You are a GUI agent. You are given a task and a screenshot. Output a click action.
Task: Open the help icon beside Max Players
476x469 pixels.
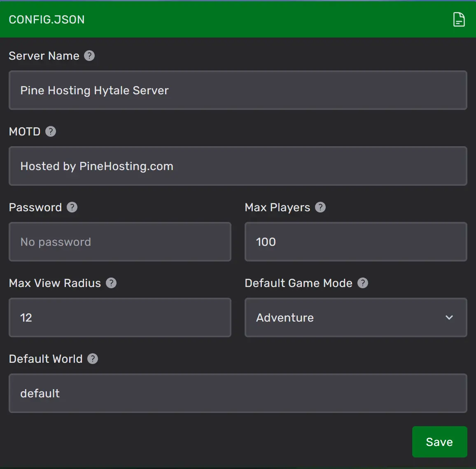[x=320, y=207]
